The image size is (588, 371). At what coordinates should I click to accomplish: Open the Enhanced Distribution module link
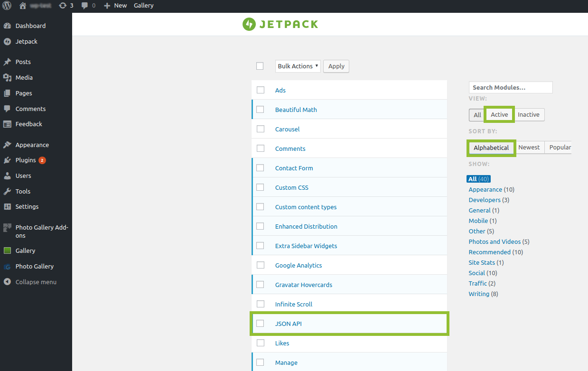306,226
